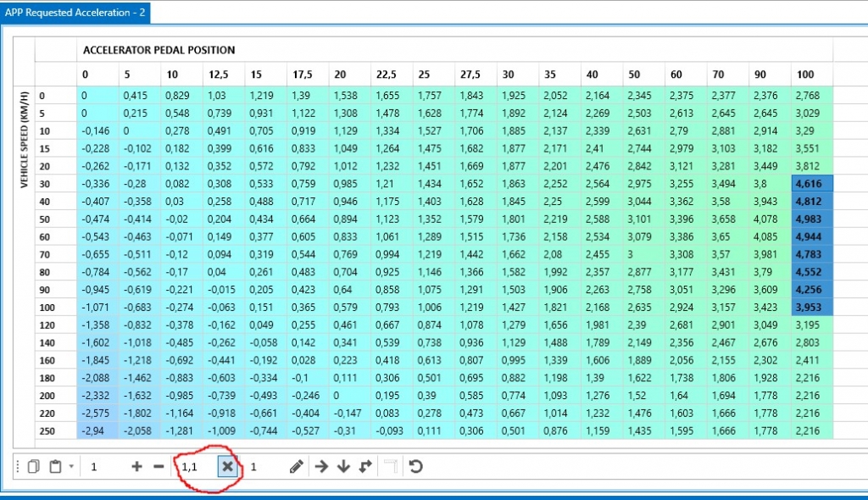Click cell -1,071 in speed row 100
868x500 pixels.
97,308
